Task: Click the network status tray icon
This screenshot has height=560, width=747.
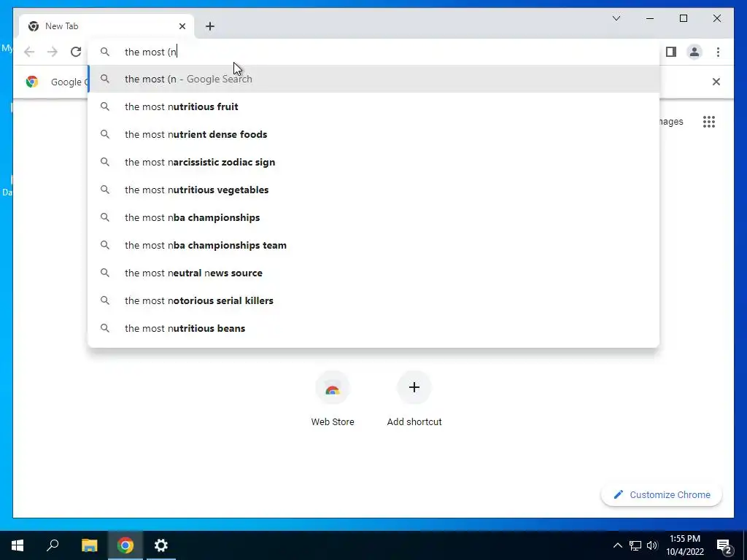Action: click(635, 545)
